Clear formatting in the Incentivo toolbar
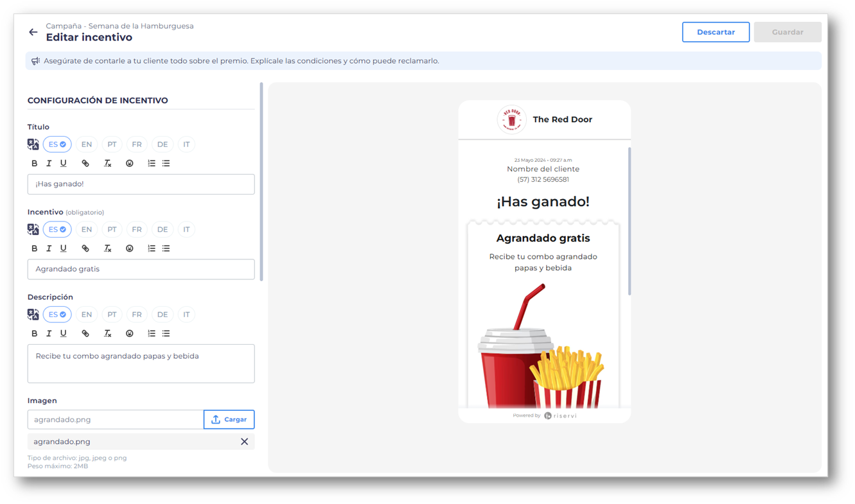 (108, 248)
